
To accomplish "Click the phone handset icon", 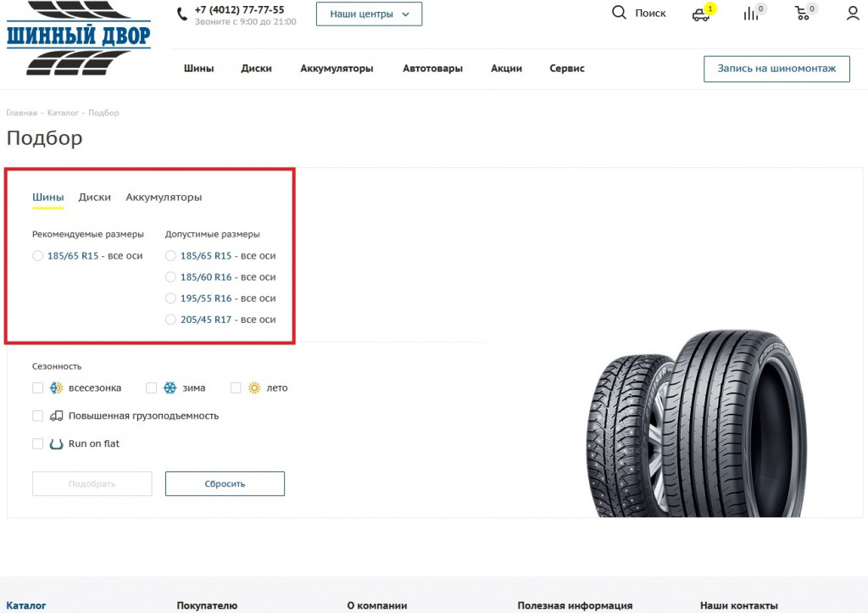I will coord(182,14).
